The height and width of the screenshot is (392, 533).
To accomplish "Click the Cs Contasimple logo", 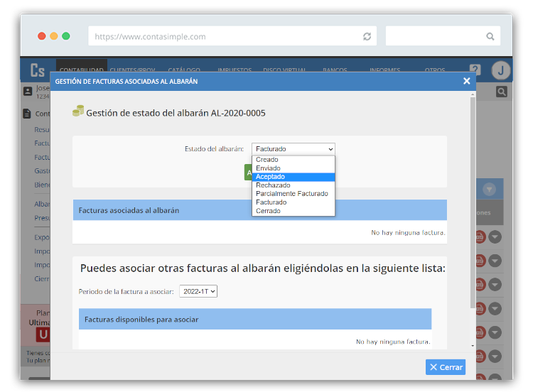I will pyautogui.click(x=38, y=70).
